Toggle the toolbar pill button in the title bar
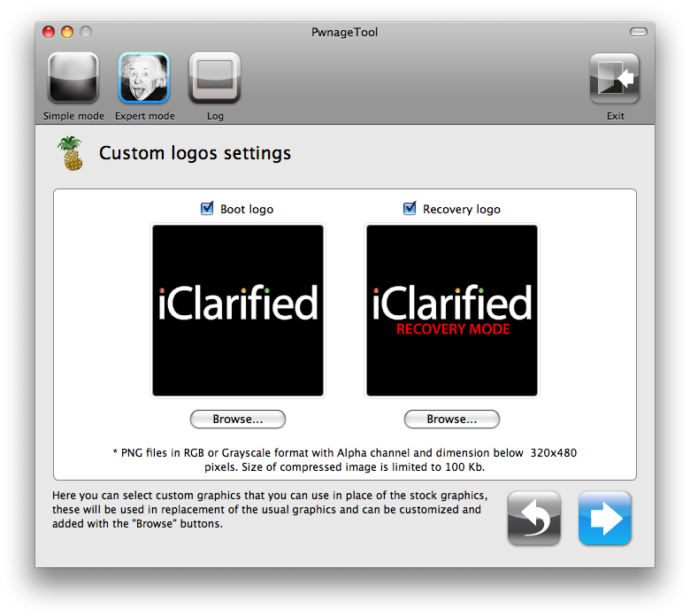 click(x=638, y=33)
